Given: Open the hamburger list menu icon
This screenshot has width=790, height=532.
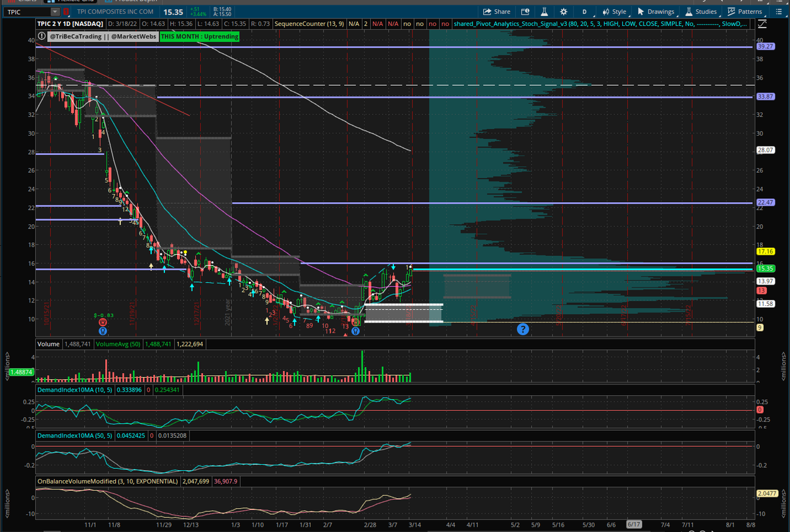Looking at the screenshot, I should pos(779,11).
